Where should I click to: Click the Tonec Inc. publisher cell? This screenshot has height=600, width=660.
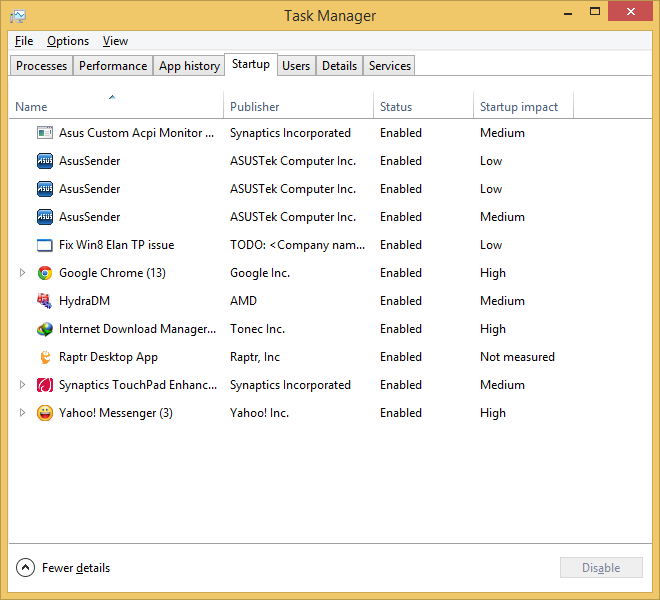257,329
